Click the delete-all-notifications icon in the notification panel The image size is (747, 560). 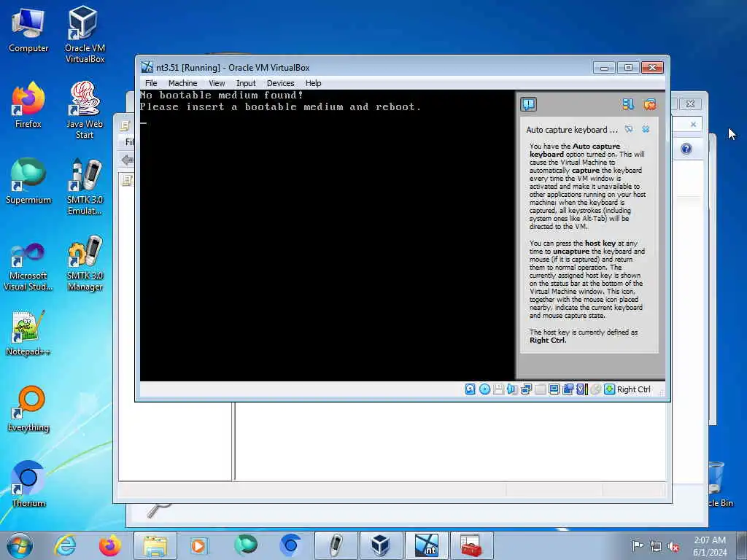coord(649,104)
